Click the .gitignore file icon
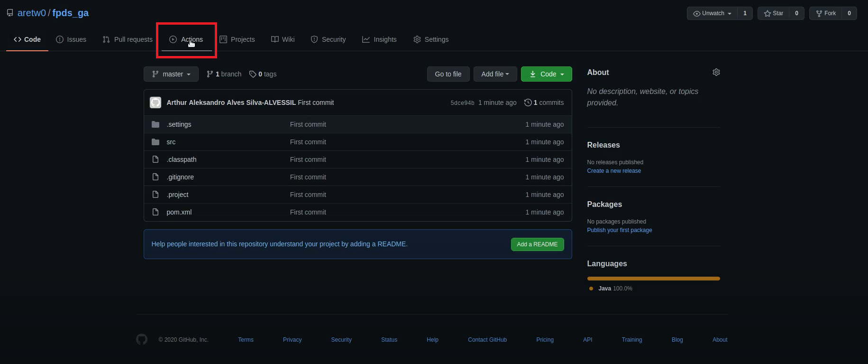Viewport: 868px width, 364px height. tap(155, 177)
